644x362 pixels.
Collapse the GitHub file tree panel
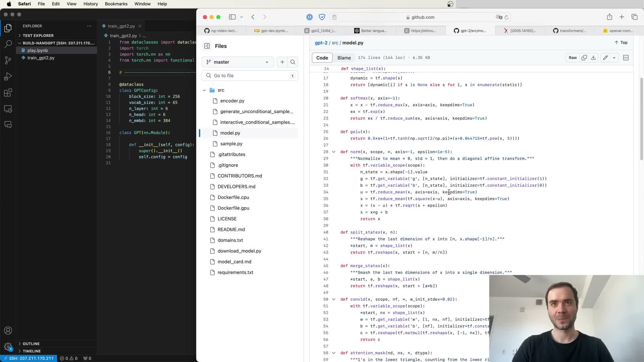(207, 46)
